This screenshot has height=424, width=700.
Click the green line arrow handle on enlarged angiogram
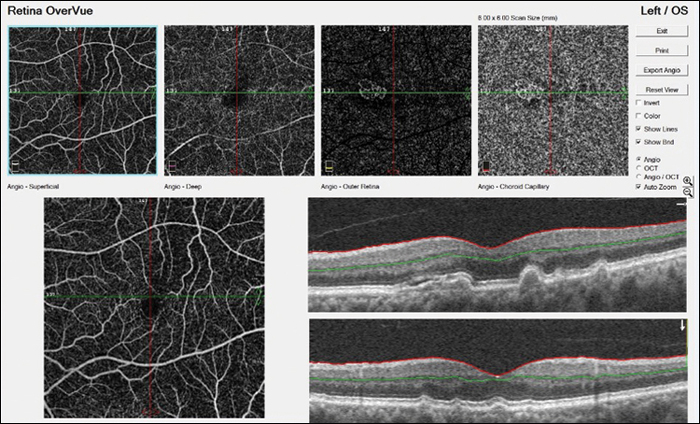(260, 297)
